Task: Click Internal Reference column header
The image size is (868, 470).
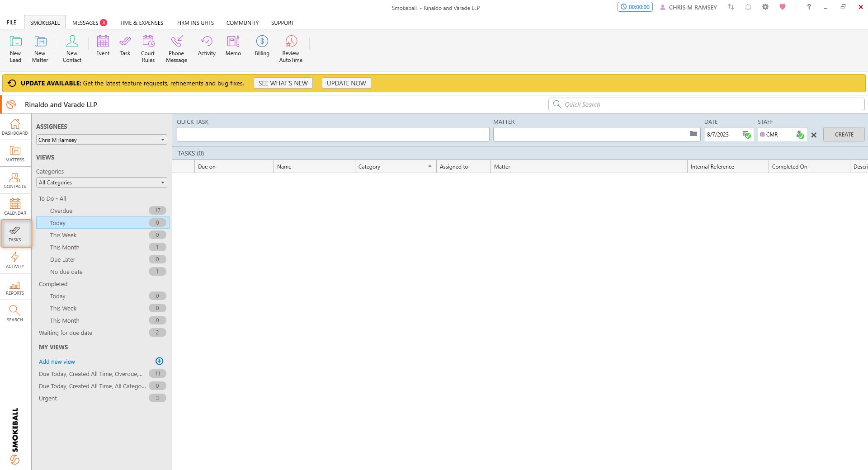Action: [728, 166]
